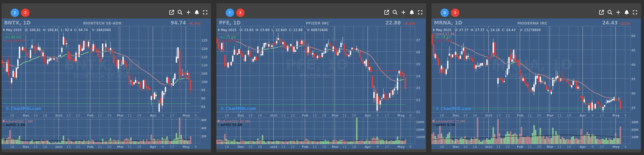This screenshot has width=644, height=155.
Task: Click the MRNA, 1D chart title
Action: (448, 23)
